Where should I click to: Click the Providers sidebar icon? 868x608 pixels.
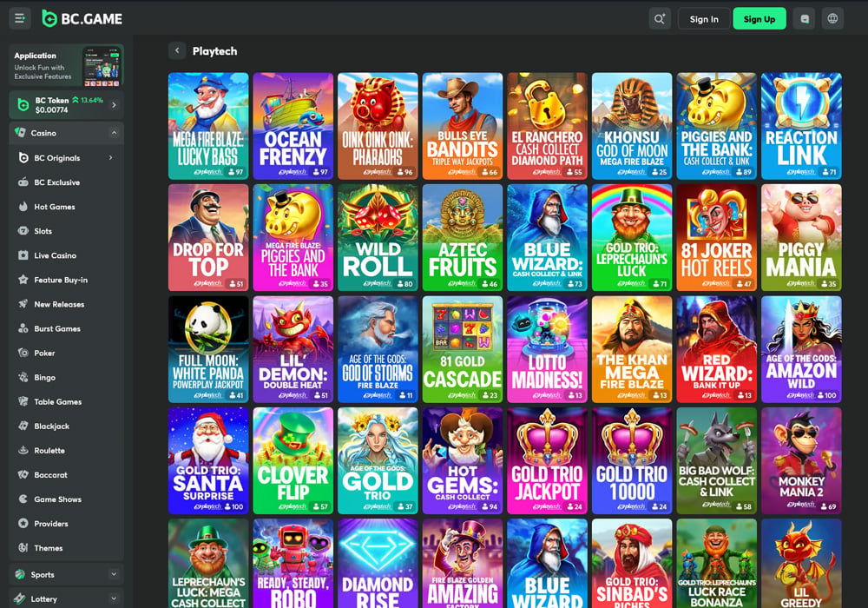coord(23,523)
